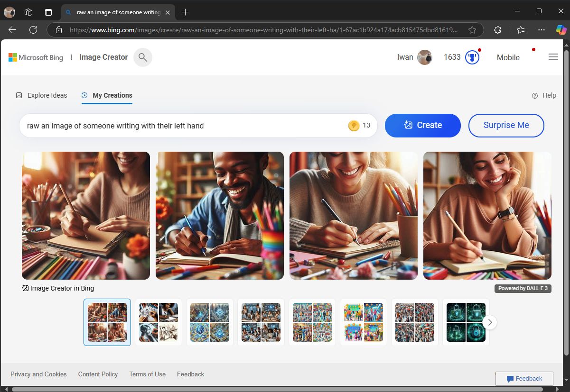Open the Rewards trophy medal icon
This screenshot has width=570, height=392.
[472, 57]
